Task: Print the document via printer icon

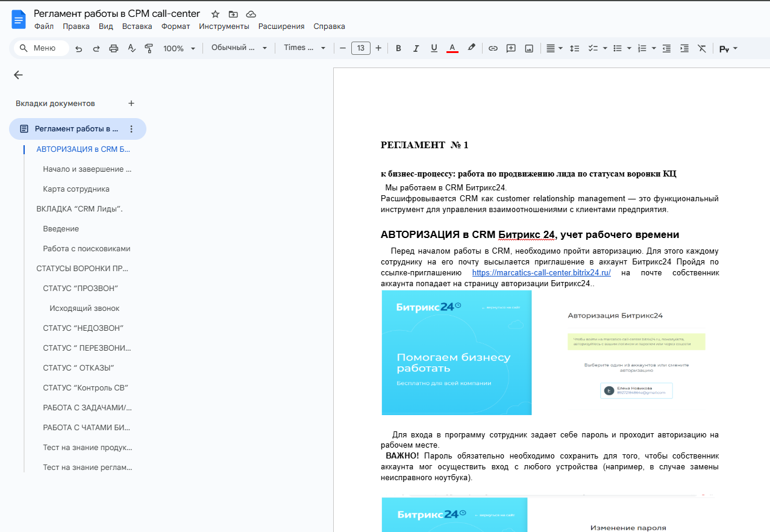Action: pos(113,48)
